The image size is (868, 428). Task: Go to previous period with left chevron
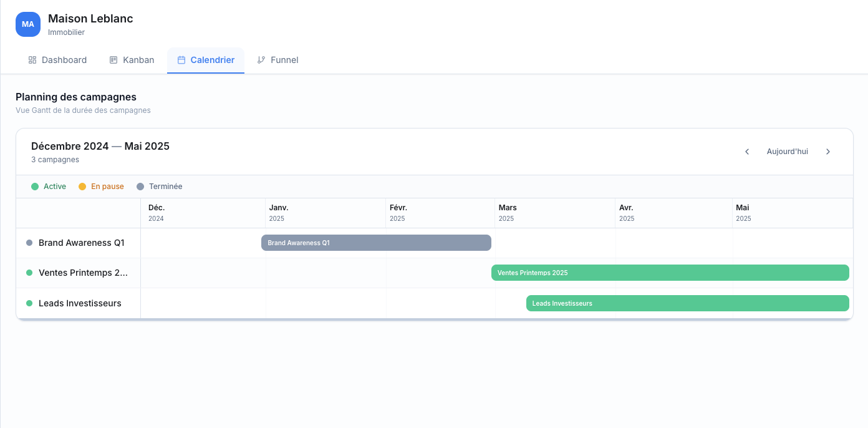click(747, 152)
